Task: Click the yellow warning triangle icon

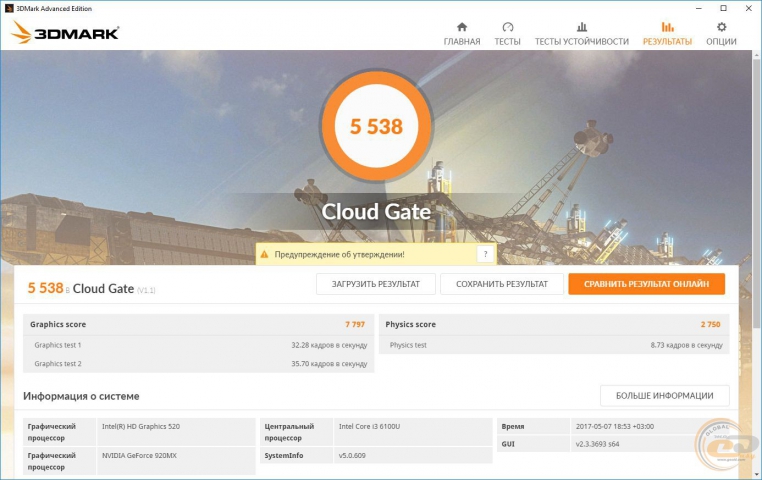Action: 265,255
